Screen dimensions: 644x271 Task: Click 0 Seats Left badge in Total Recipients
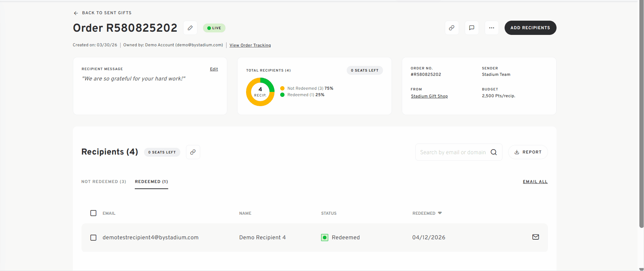pos(364,71)
